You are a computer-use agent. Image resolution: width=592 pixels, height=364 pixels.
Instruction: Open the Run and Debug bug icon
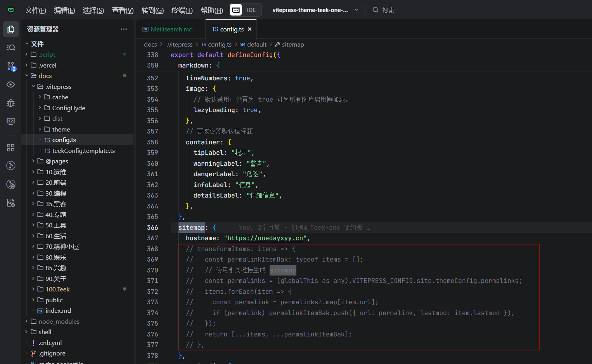coord(11,103)
